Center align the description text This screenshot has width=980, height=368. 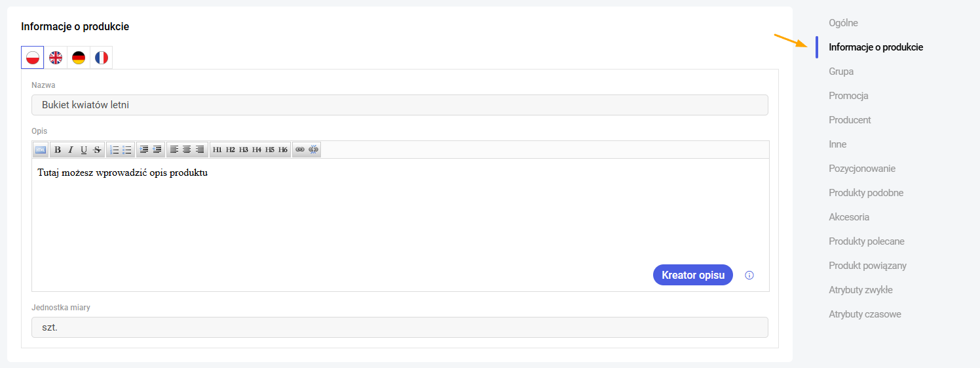coord(187,150)
